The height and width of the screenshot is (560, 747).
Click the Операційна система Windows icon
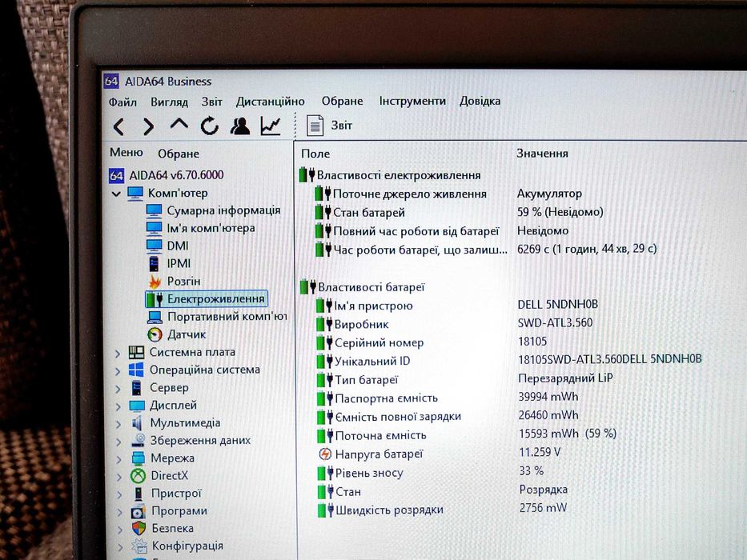click(x=136, y=370)
